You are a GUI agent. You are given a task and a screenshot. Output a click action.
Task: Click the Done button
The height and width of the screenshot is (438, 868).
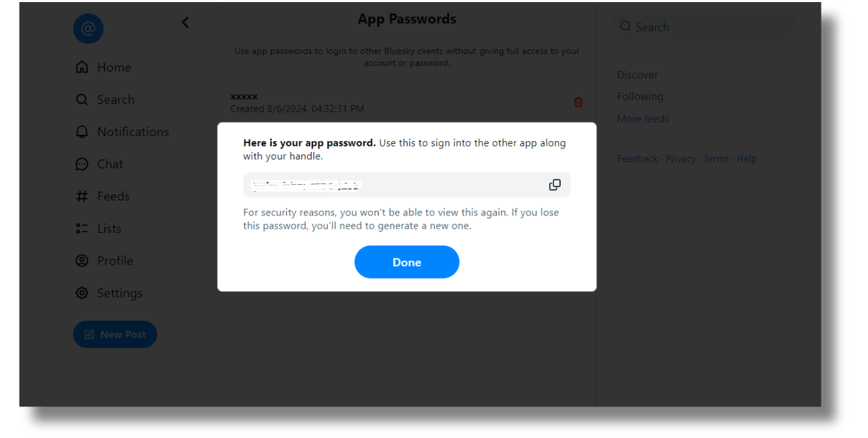[407, 262]
